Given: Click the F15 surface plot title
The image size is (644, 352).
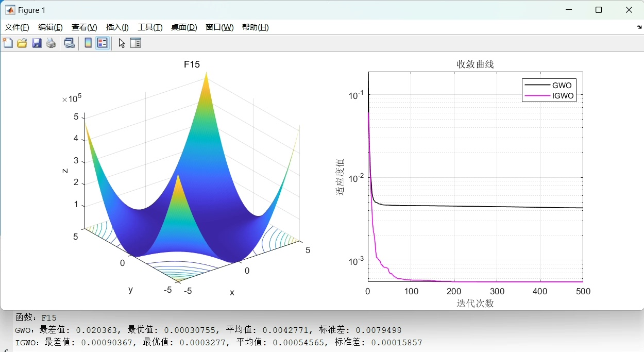Looking at the screenshot, I should tap(192, 64).
